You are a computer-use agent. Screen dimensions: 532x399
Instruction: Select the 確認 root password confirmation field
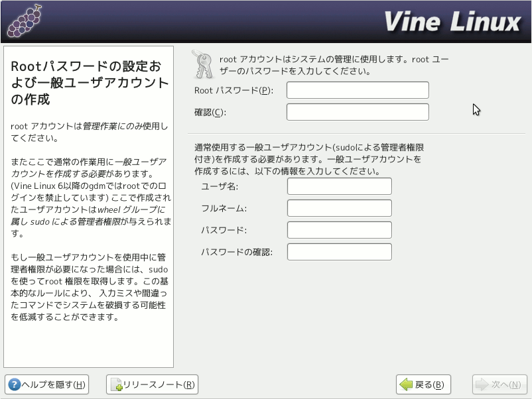pos(358,112)
